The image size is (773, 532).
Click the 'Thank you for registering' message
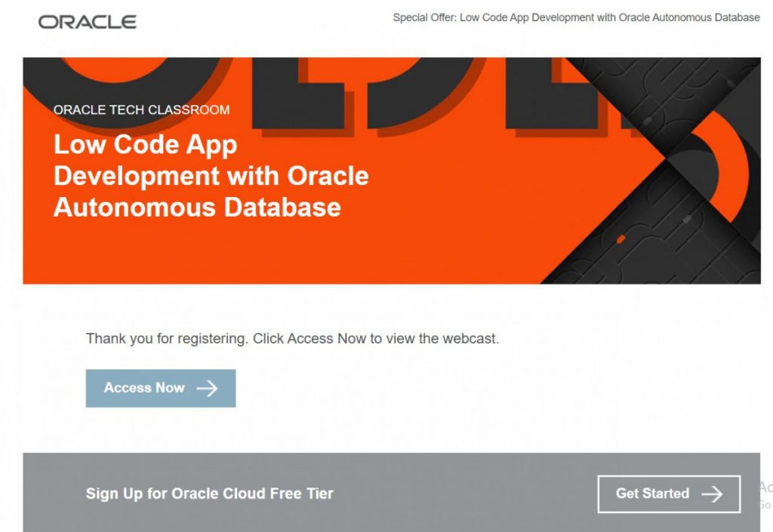[292, 339]
